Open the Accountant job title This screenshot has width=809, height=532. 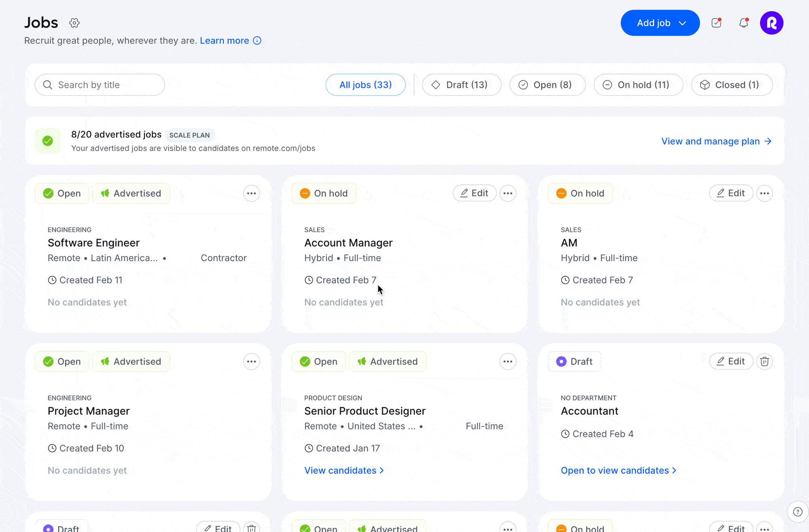coord(589,411)
